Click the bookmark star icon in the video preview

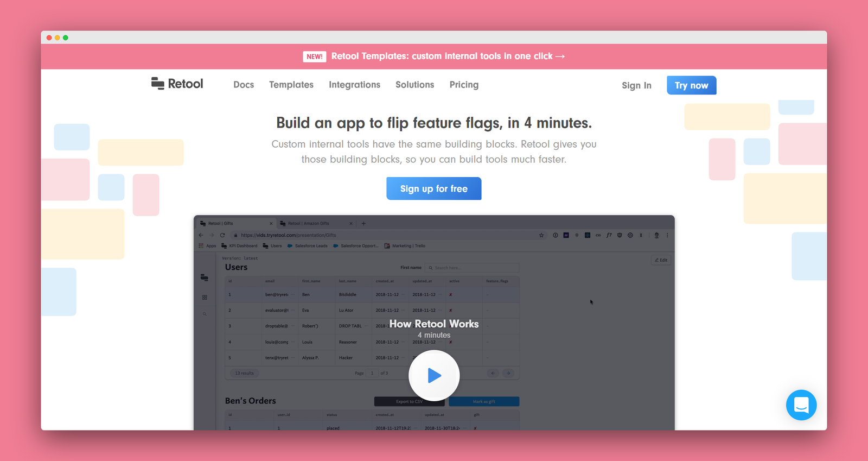pyautogui.click(x=541, y=235)
